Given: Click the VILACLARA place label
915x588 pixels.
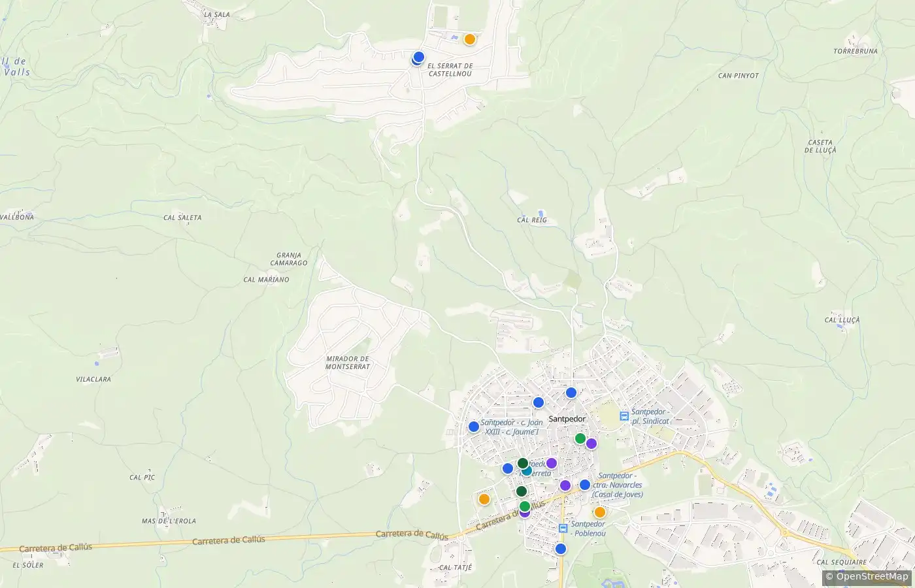Looking at the screenshot, I should coord(93,380).
